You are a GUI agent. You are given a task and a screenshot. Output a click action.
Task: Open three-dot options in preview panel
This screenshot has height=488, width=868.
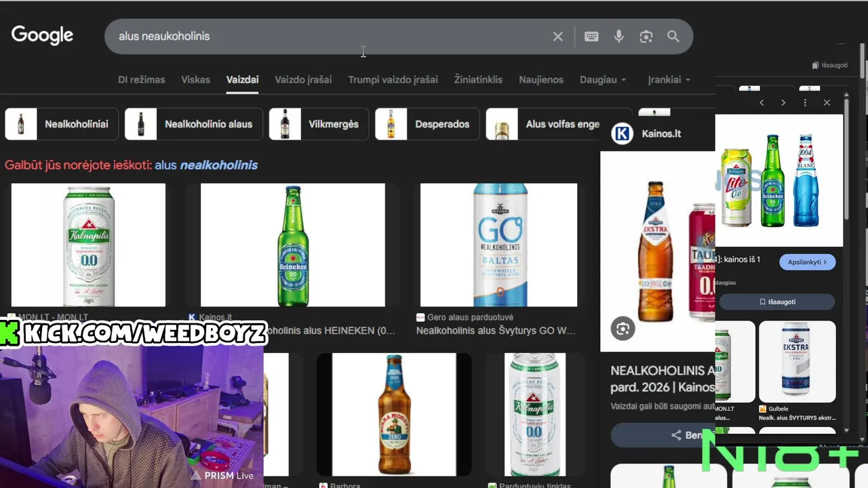pos(805,102)
